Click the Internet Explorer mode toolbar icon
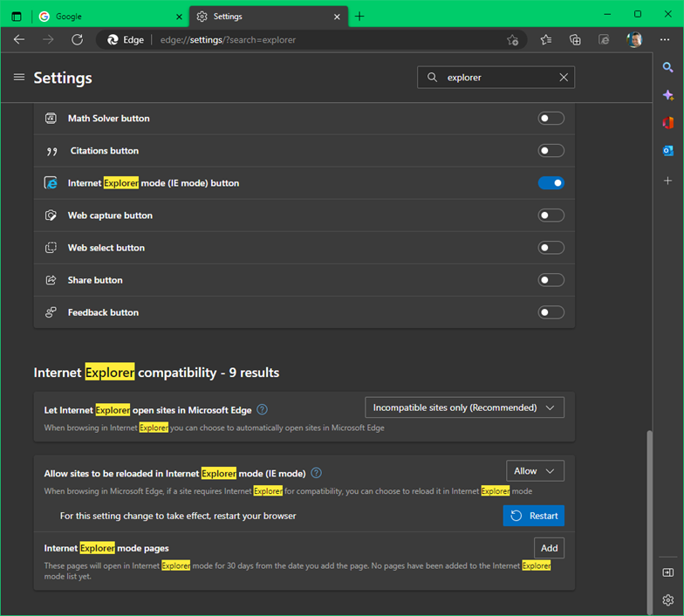 pos(604,40)
